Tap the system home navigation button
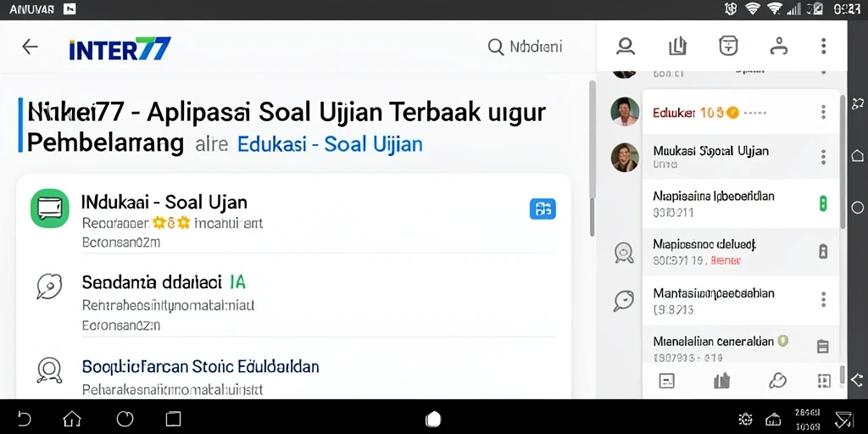This screenshot has width=868, height=434. pos(72,419)
